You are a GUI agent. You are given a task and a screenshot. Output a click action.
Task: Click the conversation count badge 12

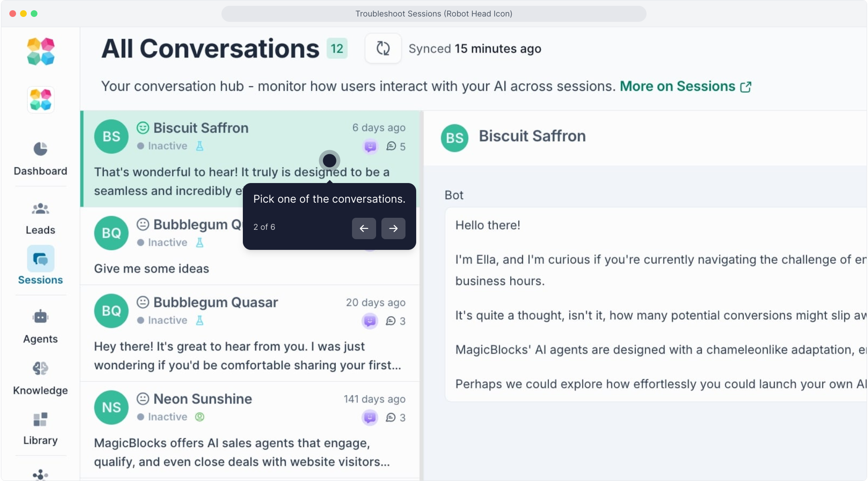pyautogui.click(x=337, y=49)
